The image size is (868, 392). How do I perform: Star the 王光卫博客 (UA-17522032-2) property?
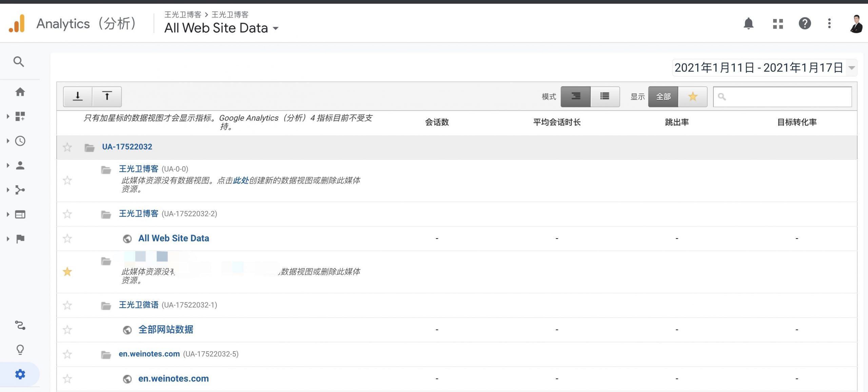coord(67,214)
